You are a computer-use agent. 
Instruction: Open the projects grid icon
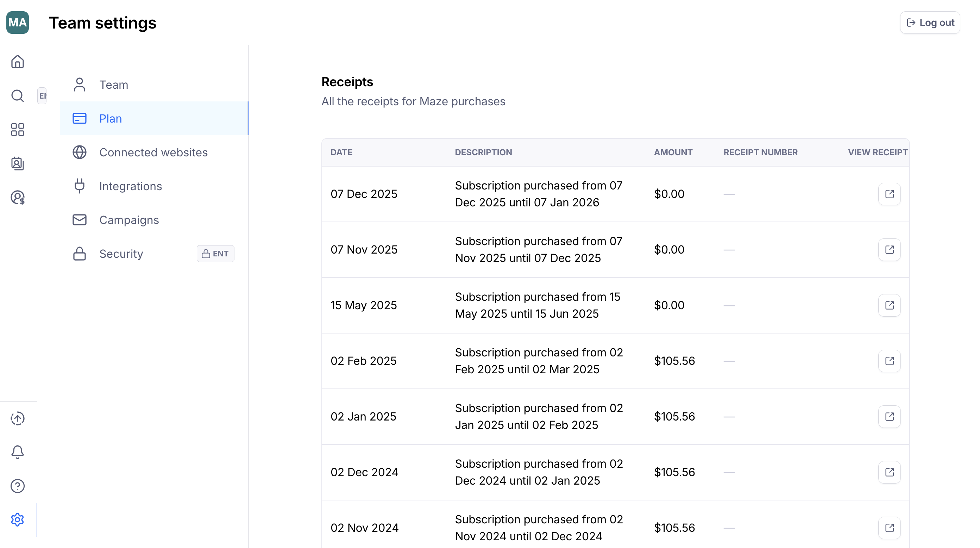[x=18, y=129]
